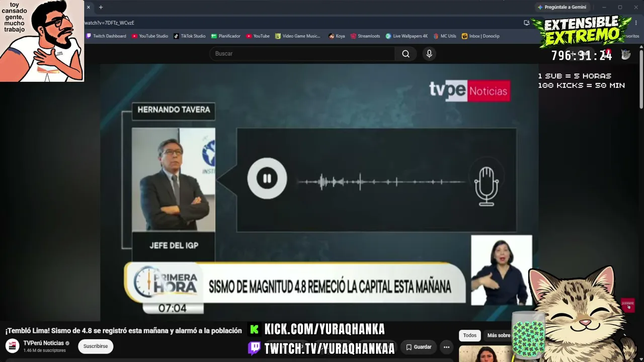Image resolution: width=644 pixels, height=362 pixels.
Task: Start voice search with the microphone icon
Action: [429, 54]
